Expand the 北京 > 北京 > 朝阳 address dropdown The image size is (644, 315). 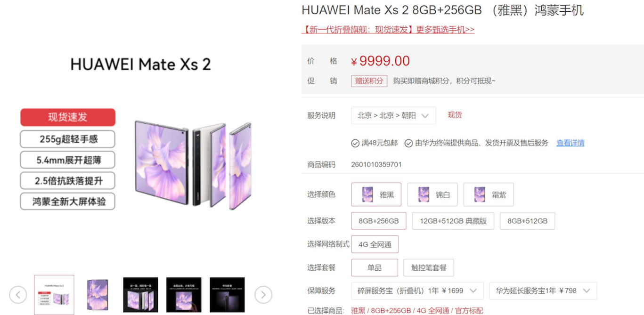[x=393, y=115]
